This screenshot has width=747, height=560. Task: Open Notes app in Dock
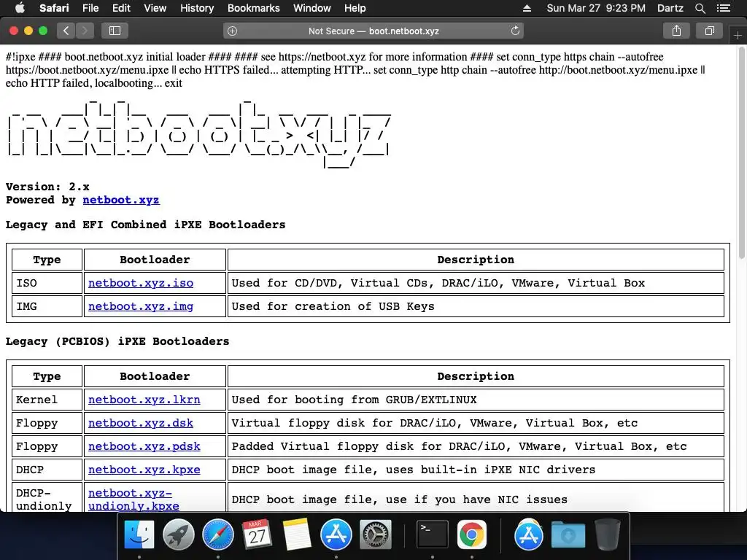tap(297, 534)
